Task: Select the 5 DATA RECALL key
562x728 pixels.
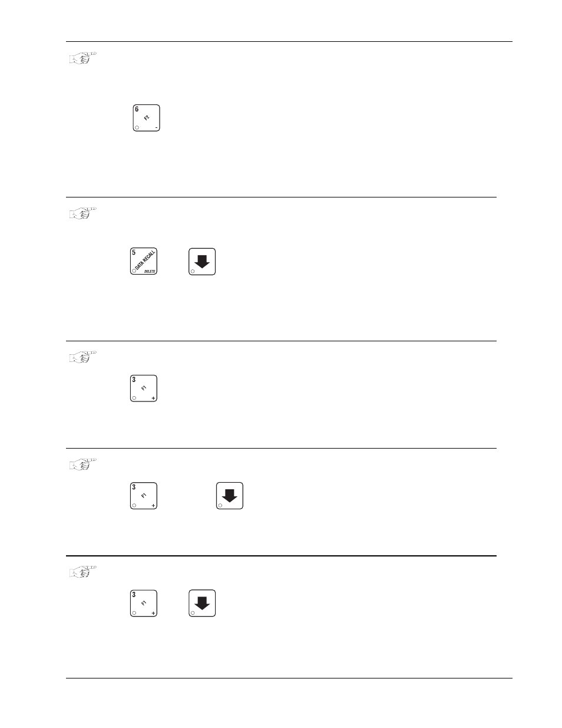Action: (143, 261)
